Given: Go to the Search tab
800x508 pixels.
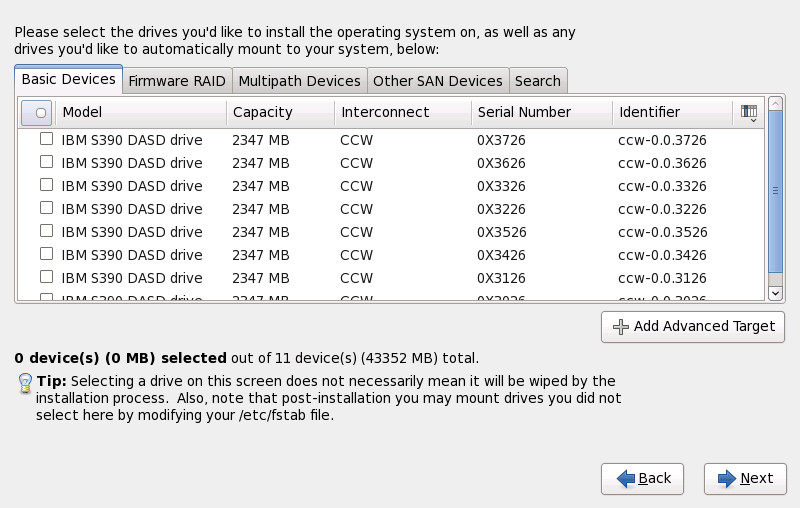Looking at the screenshot, I should tap(538, 81).
